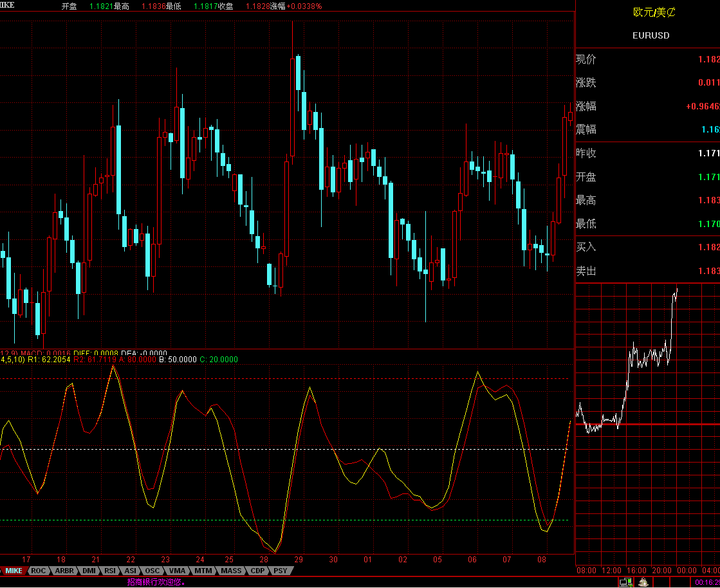Open the ARBR indicator tab
This screenshot has height=588, width=720.
[64, 571]
